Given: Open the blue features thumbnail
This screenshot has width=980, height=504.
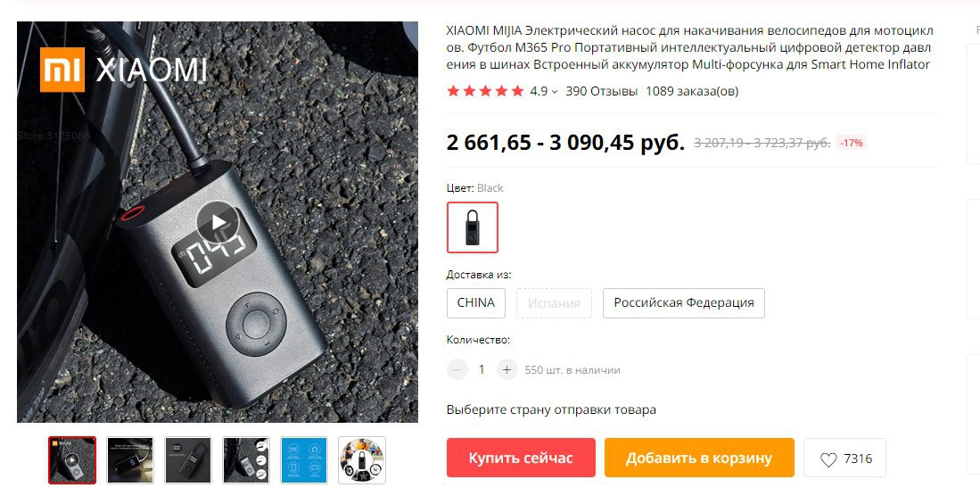Looking at the screenshot, I should point(304,460).
